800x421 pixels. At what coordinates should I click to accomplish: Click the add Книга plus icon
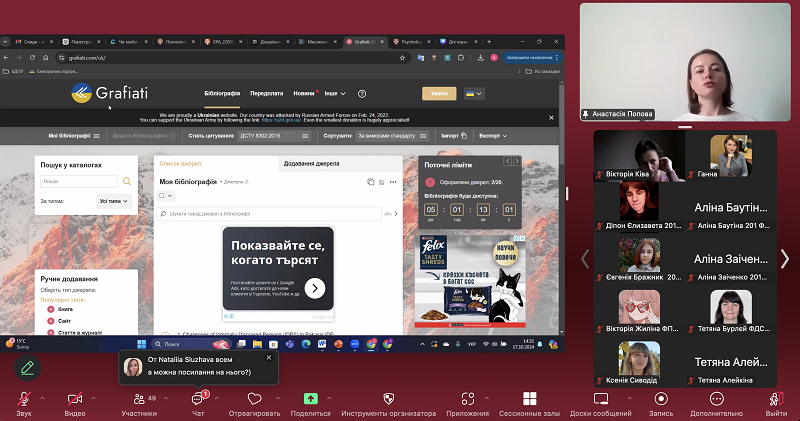[51, 309]
